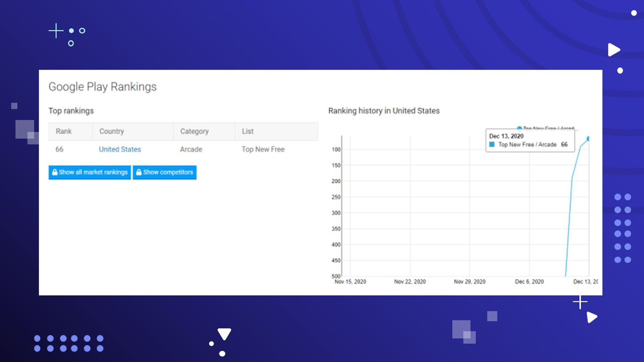
Task: Click the Rank column header
Action: point(64,131)
